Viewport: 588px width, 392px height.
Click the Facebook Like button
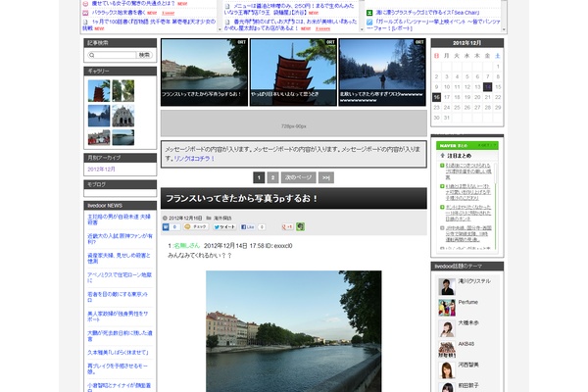pos(248,227)
